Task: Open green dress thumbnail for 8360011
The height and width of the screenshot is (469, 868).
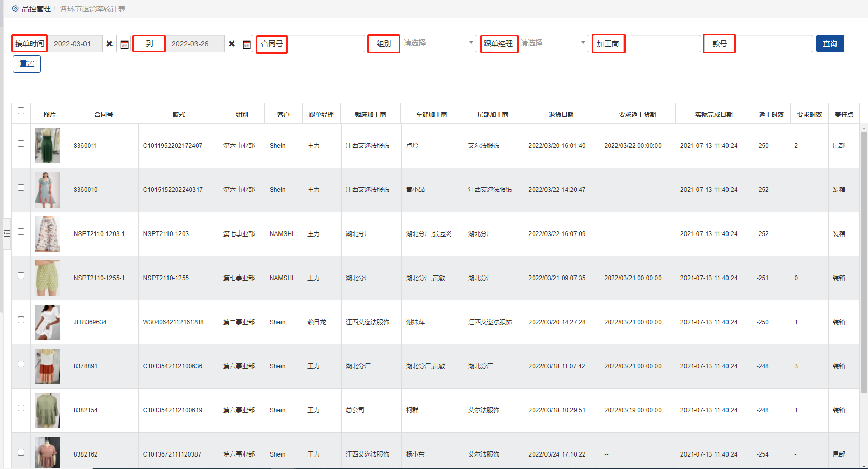Action: coord(47,146)
